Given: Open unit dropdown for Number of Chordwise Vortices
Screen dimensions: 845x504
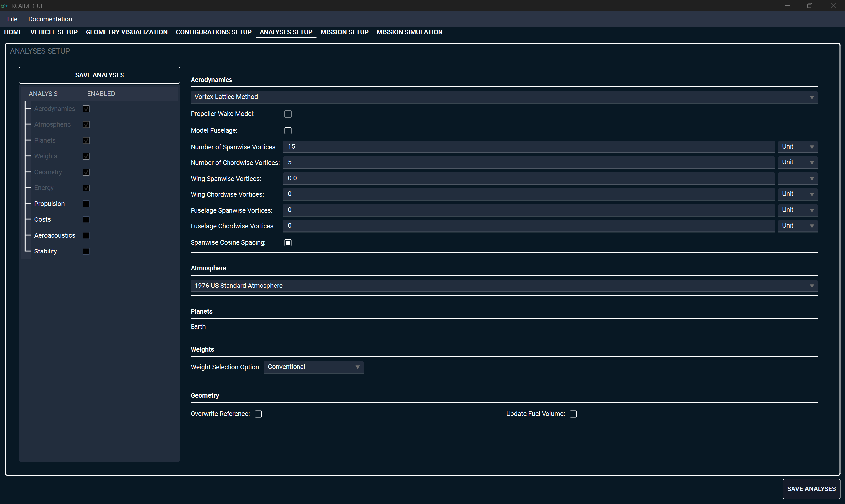Looking at the screenshot, I should click(798, 163).
